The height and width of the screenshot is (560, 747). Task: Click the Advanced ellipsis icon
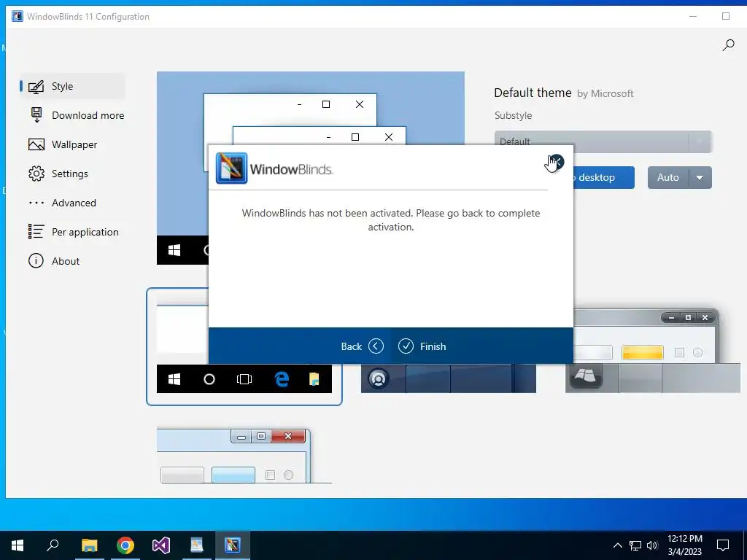pyautogui.click(x=36, y=203)
